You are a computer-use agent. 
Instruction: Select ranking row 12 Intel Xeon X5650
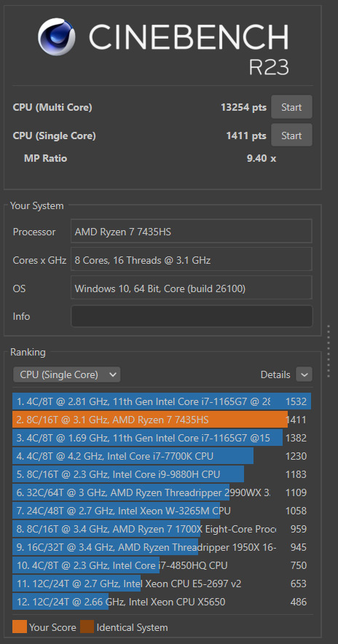[x=162, y=602]
